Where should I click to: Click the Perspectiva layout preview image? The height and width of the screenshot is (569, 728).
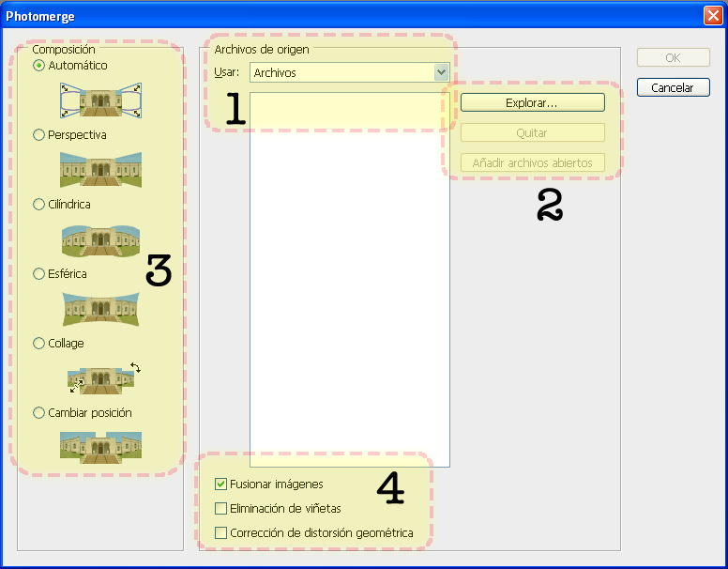100,170
